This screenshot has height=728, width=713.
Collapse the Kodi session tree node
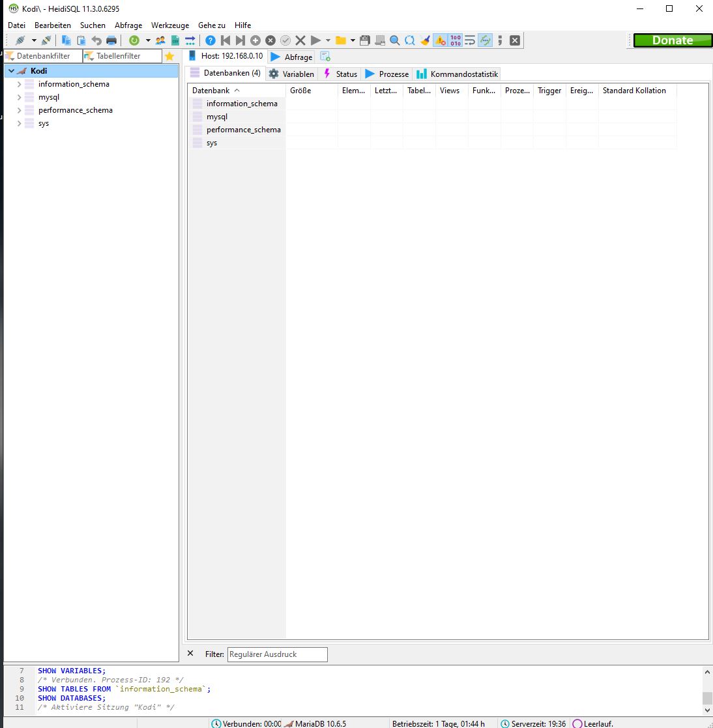(12, 71)
